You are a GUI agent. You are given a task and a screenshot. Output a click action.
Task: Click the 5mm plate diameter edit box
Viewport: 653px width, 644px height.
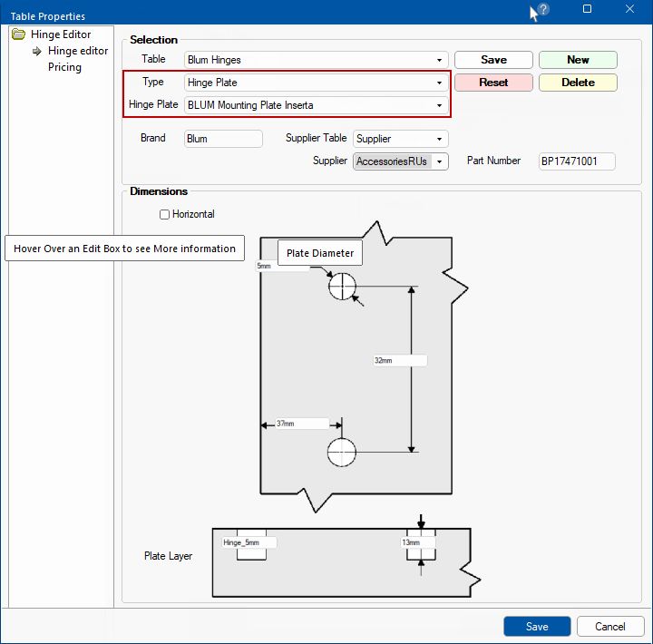(x=282, y=266)
